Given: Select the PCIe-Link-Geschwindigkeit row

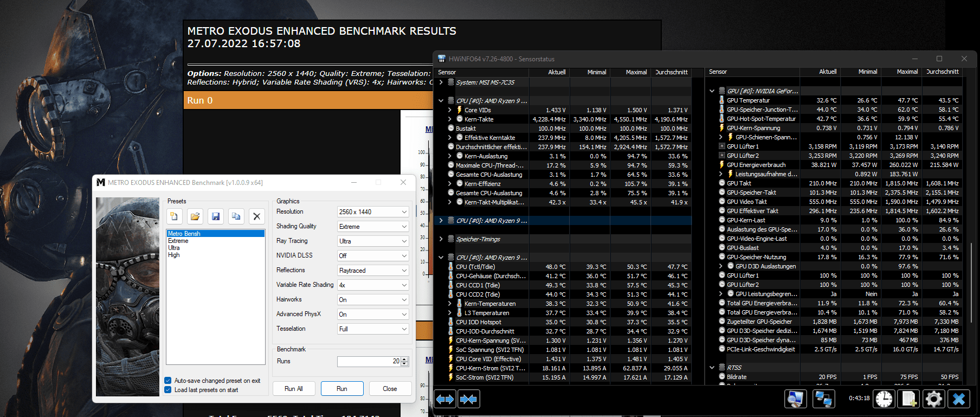Looking at the screenshot, I should point(835,349).
